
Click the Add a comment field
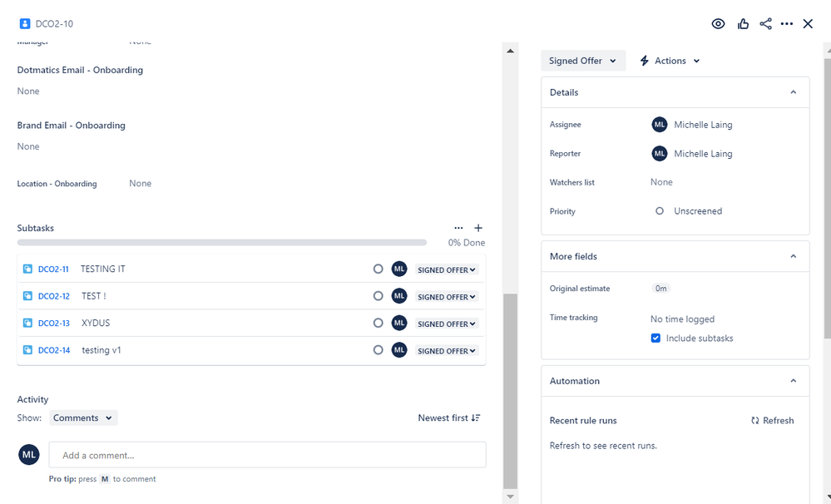268,455
